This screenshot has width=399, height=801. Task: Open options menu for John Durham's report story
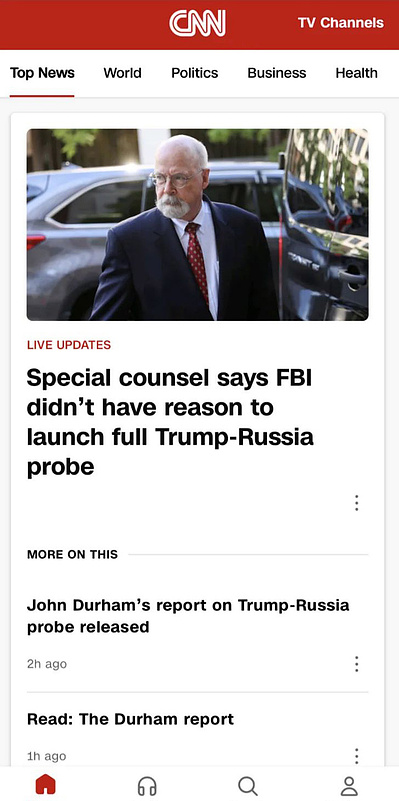357,664
